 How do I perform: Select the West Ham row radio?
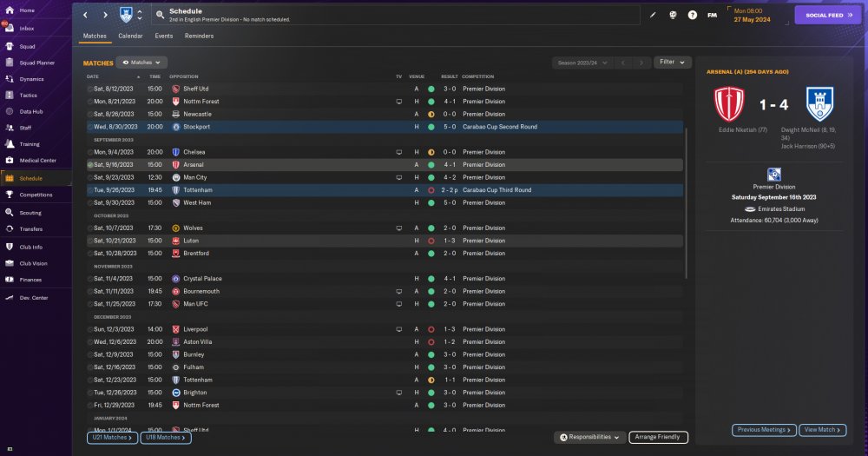[90, 202]
